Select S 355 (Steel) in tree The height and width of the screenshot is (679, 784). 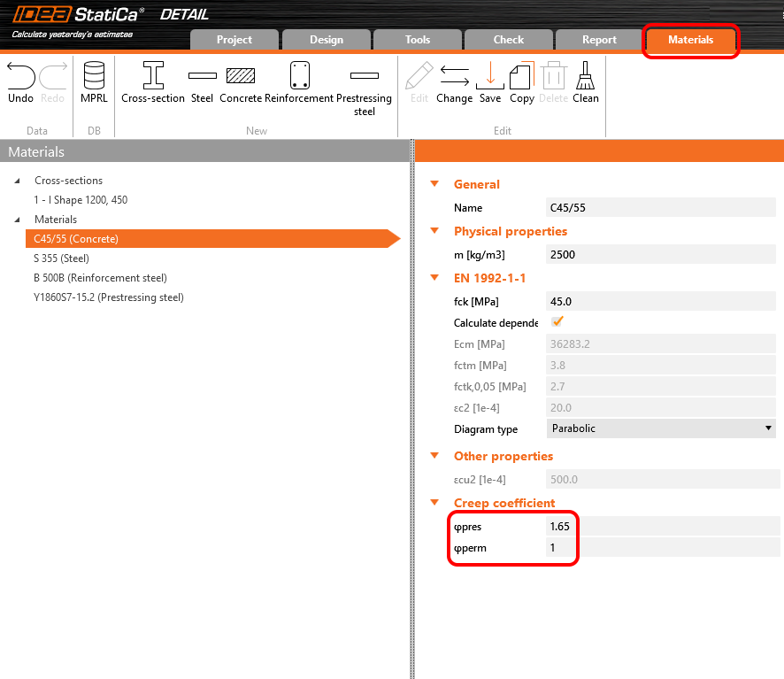tap(61, 258)
